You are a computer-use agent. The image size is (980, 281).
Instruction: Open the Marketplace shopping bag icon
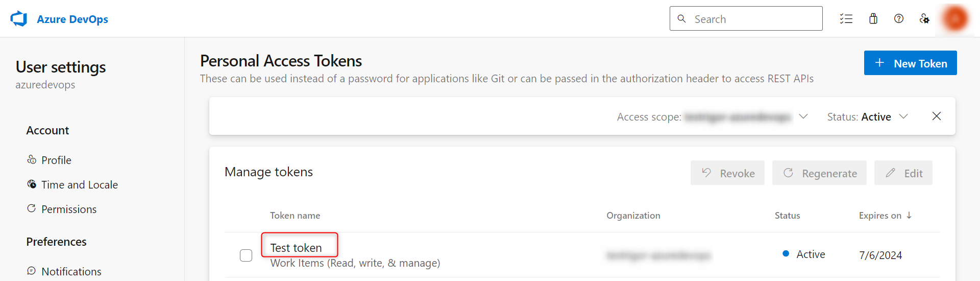click(873, 19)
